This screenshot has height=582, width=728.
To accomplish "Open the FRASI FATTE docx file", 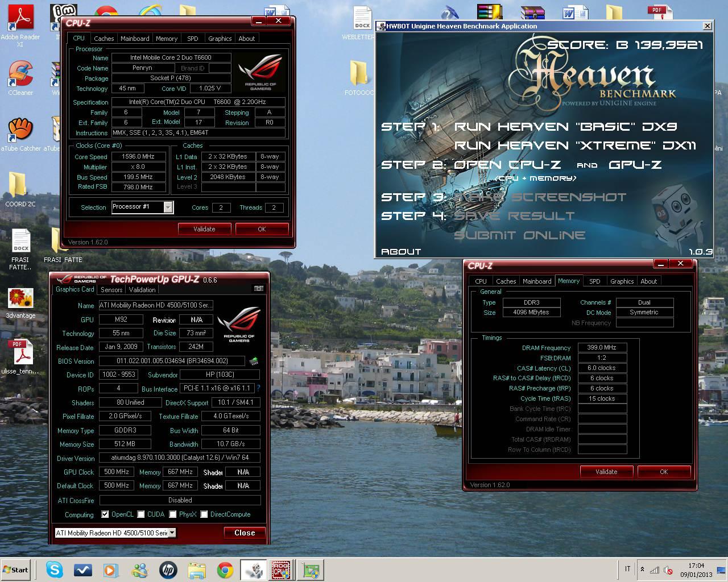I will (21, 250).
